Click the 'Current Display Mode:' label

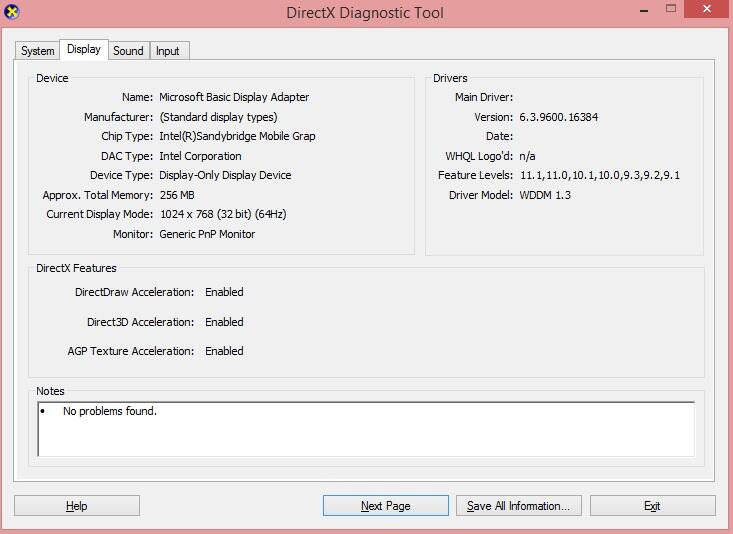100,214
